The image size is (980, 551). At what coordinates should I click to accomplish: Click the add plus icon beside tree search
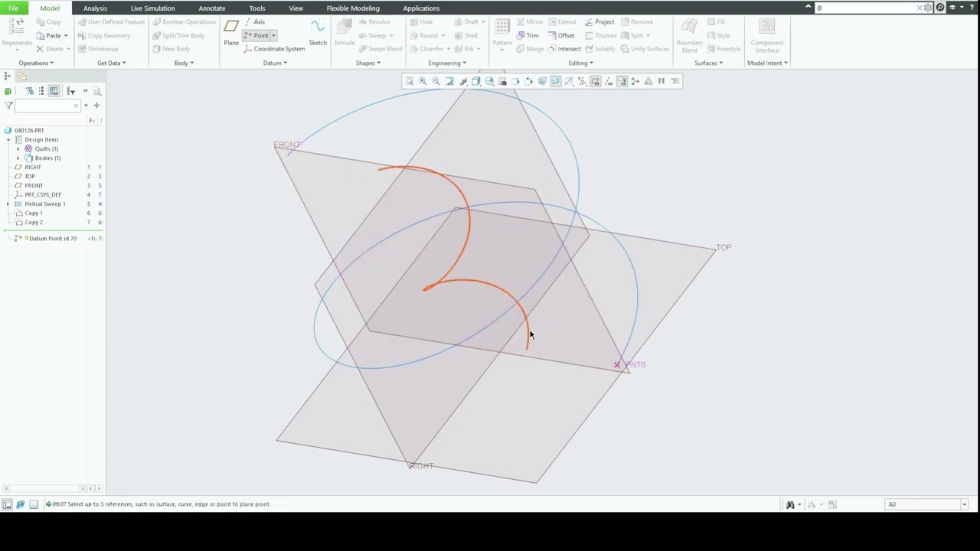(96, 106)
